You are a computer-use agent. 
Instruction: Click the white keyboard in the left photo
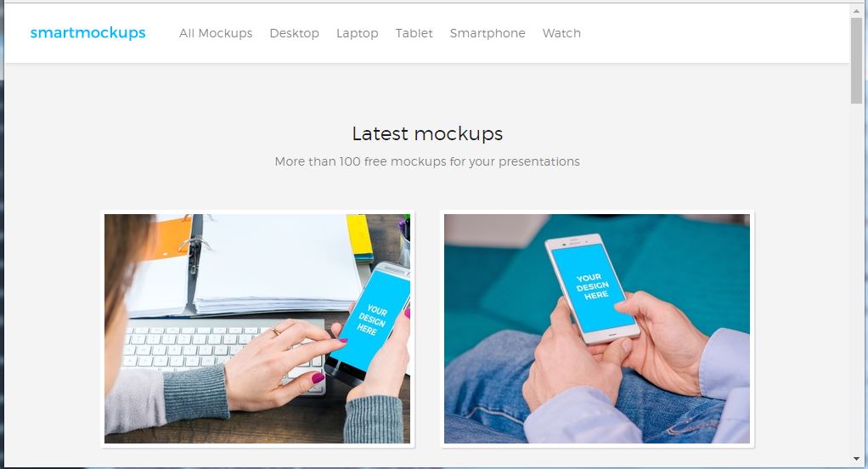point(222,350)
